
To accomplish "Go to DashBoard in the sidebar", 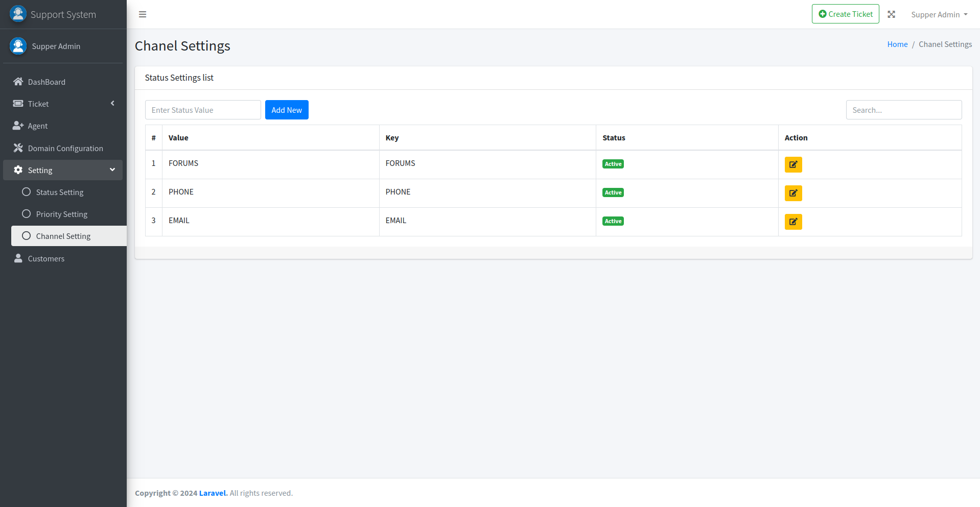I will [x=46, y=82].
